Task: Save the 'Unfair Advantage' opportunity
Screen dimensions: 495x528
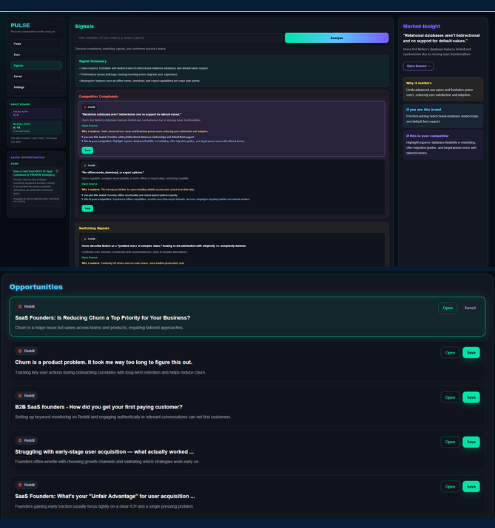Action: (x=471, y=487)
